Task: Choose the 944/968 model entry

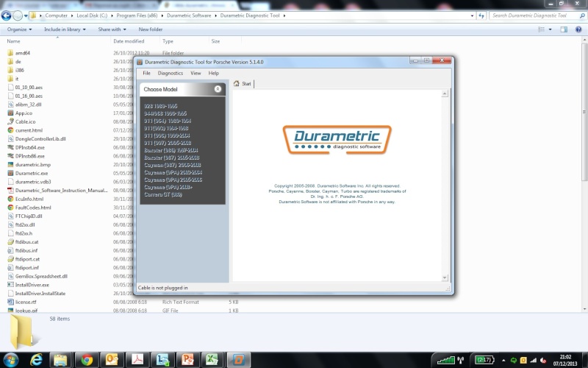Action: [165, 113]
